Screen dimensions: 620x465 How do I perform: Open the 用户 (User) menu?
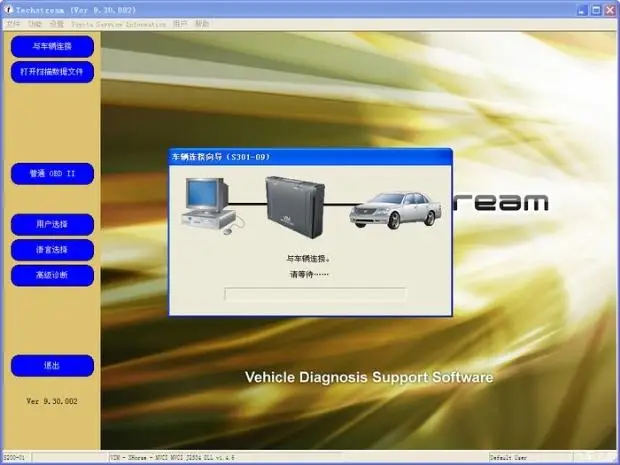click(180, 24)
